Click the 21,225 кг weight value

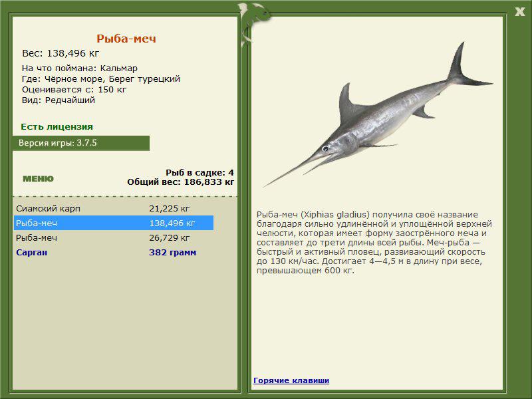point(169,208)
